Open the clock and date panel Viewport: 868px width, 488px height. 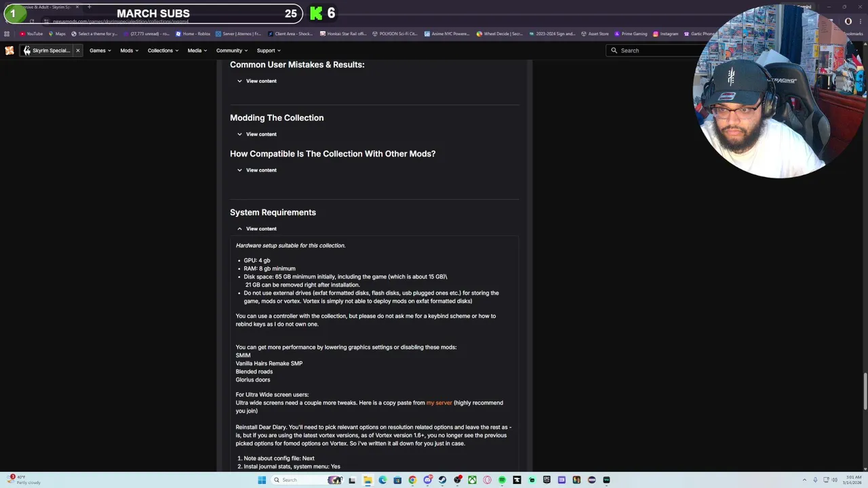point(852,480)
